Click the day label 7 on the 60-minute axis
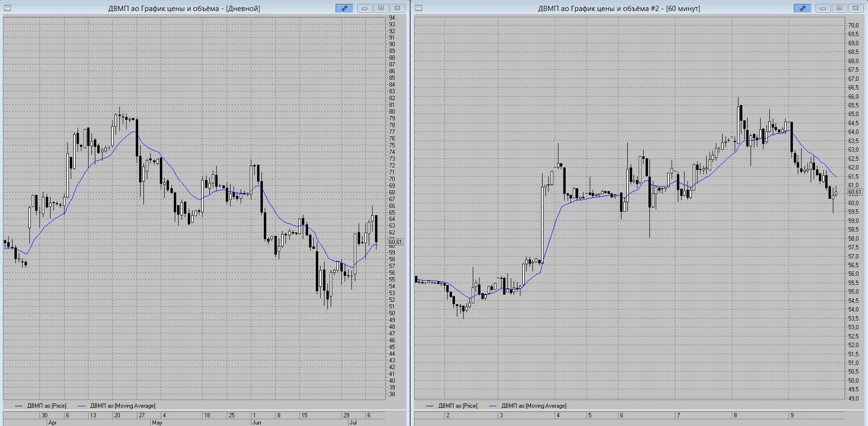This screenshot has height=426, width=868. pos(678,415)
